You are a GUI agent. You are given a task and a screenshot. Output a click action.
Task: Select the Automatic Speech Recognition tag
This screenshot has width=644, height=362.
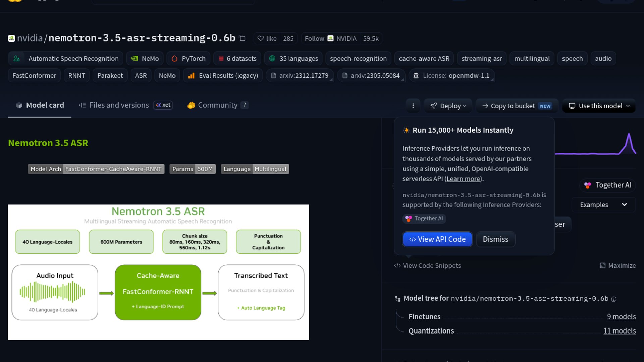[x=66, y=58]
